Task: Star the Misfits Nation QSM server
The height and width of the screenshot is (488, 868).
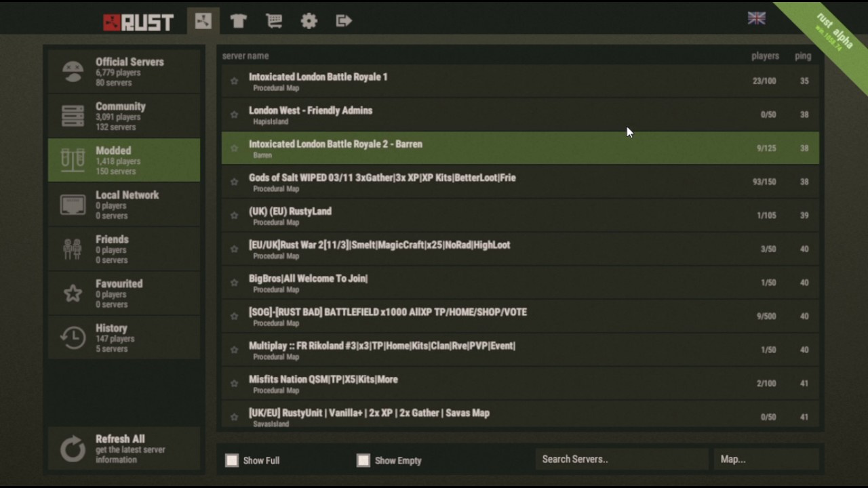Action: click(234, 384)
